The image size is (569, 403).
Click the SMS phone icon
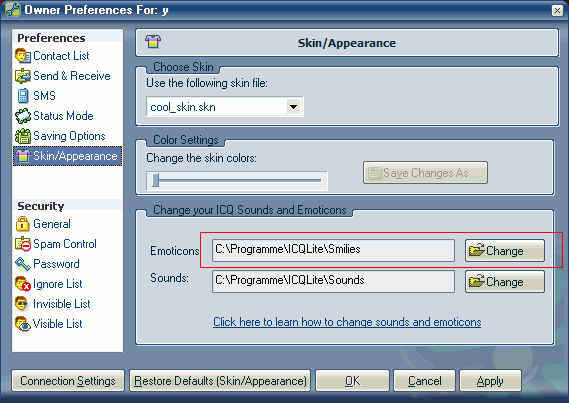(x=22, y=96)
